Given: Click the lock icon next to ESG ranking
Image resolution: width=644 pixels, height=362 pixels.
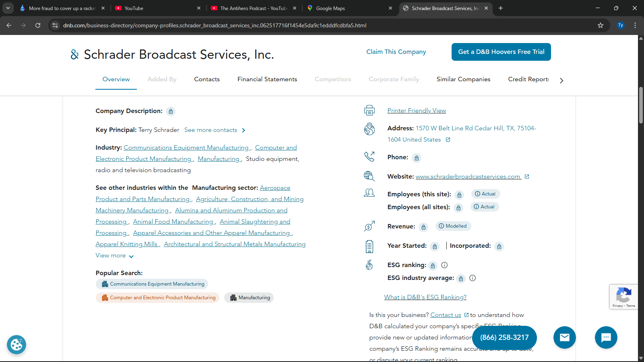Looking at the screenshot, I should coord(433,266).
